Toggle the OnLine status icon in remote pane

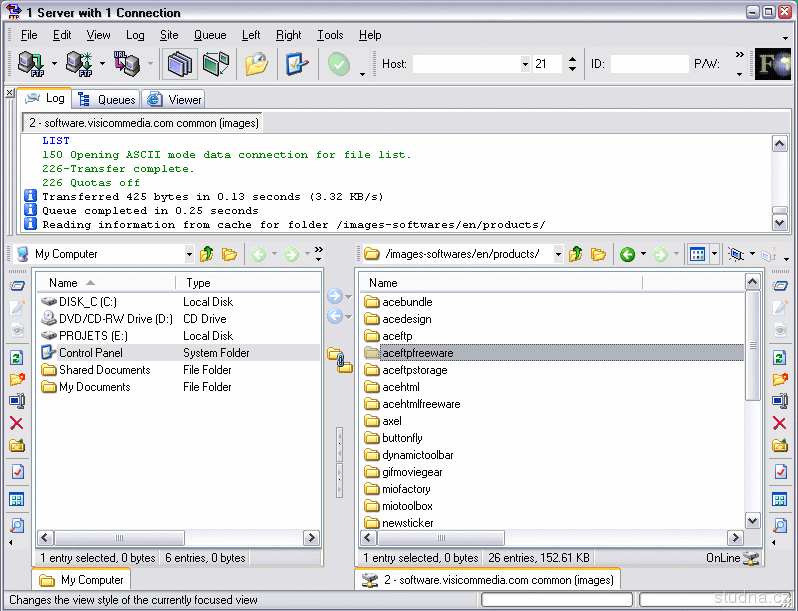click(751, 558)
